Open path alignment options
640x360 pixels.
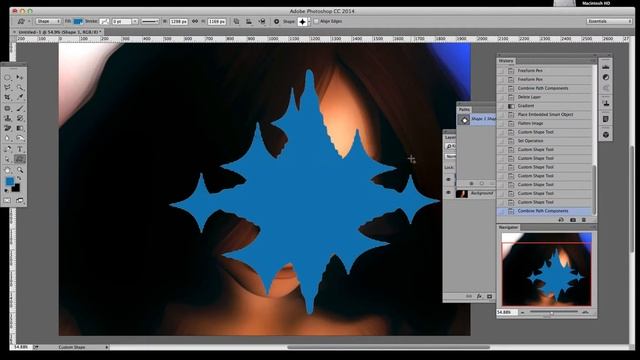click(249, 21)
